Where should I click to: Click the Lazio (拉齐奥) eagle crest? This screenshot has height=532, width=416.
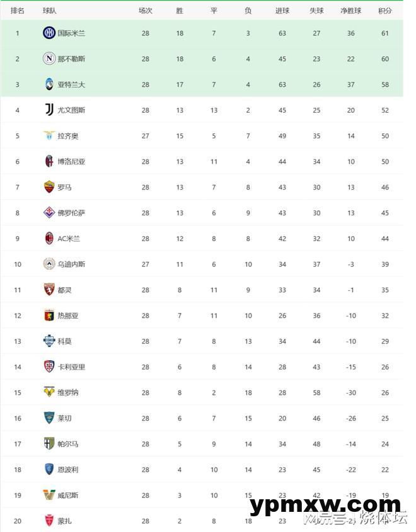pyautogui.click(x=49, y=136)
